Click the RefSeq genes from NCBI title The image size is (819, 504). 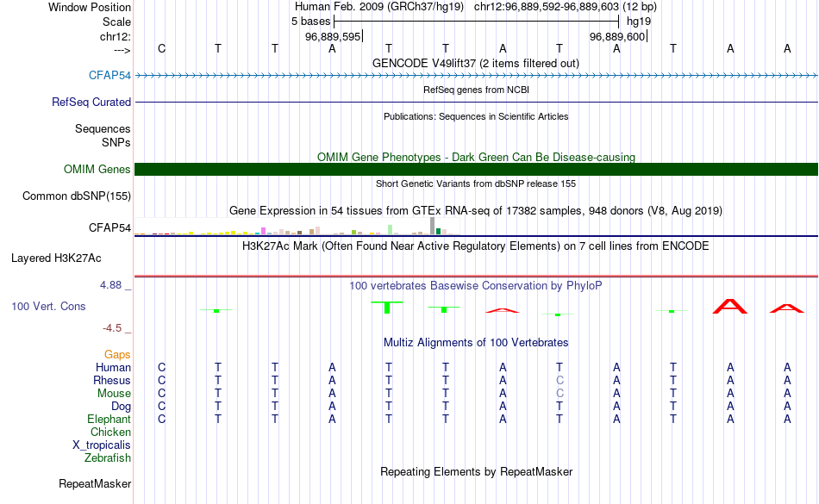pos(476,90)
